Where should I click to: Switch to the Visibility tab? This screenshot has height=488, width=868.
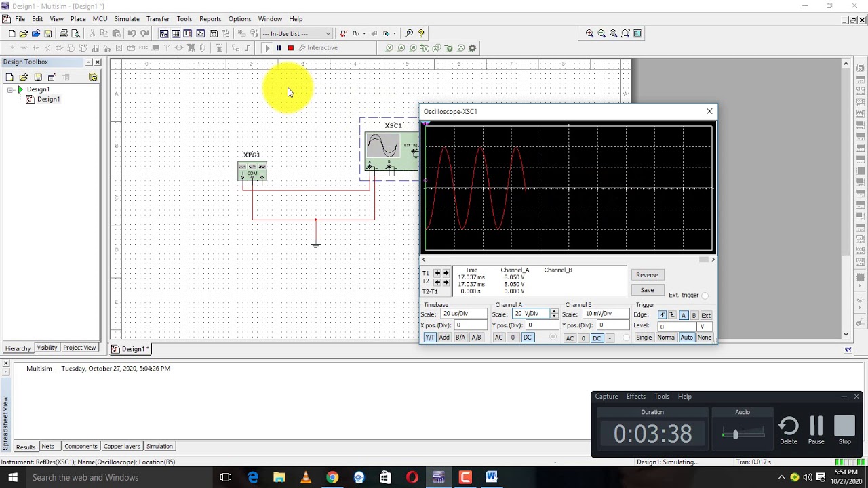[47, 348]
